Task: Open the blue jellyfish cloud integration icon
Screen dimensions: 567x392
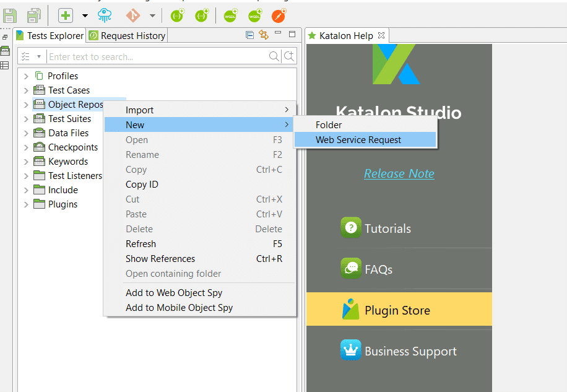Action: click(x=105, y=15)
